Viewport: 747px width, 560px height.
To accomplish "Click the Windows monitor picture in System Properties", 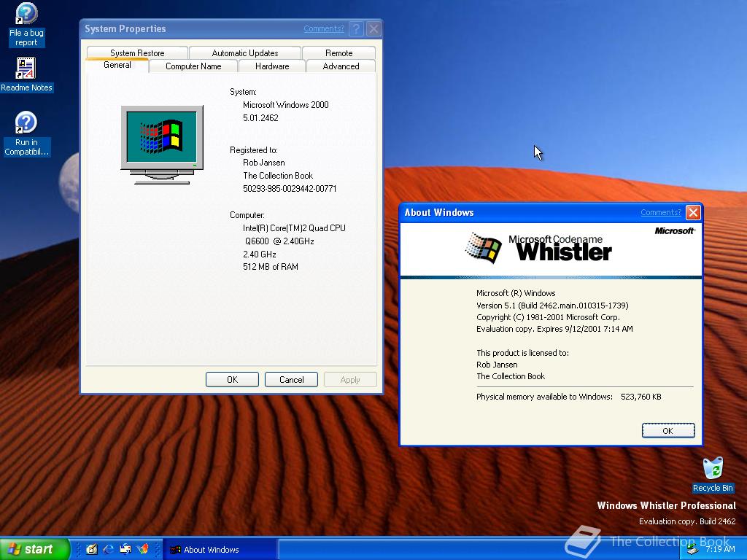I will point(162,145).
